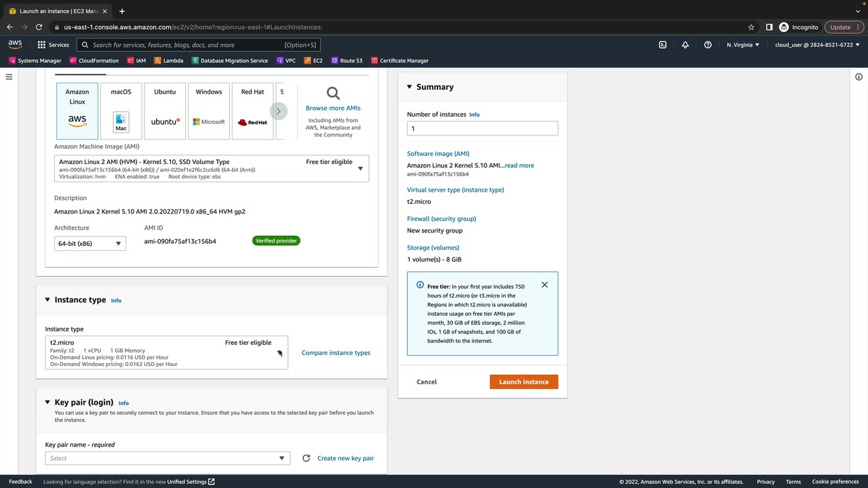Select the Ubuntu AMI tile

(165, 110)
